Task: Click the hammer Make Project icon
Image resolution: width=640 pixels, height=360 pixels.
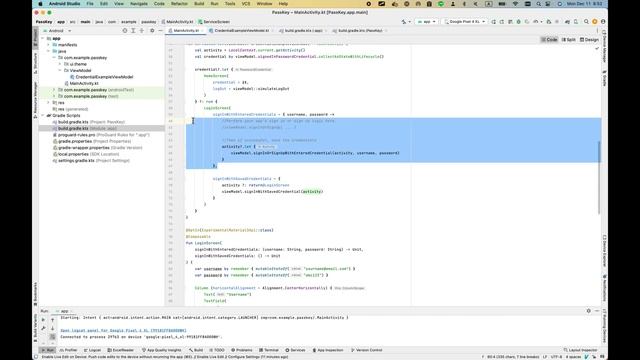Action: click(404, 22)
